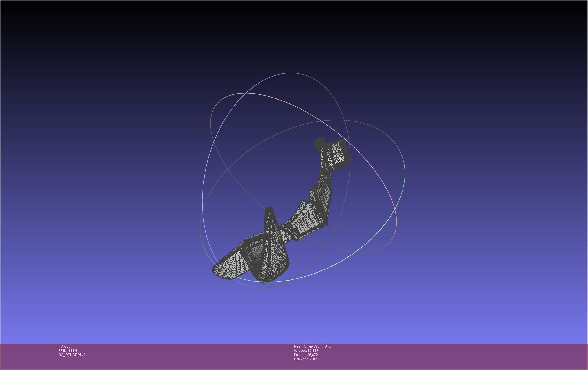Click the FPS 138.9 counter text
The width and height of the screenshot is (588, 370).
pyautogui.click(x=68, y=351)
